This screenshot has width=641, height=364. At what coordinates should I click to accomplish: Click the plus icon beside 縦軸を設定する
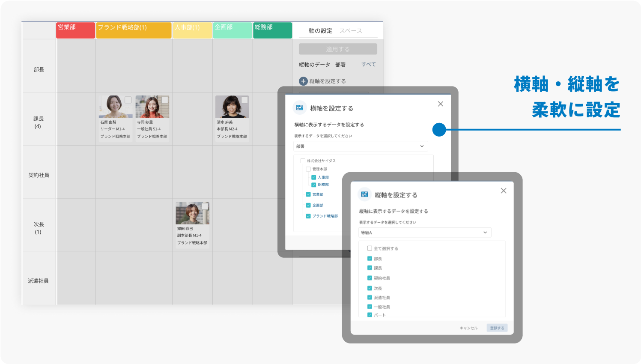coord(303,81)
